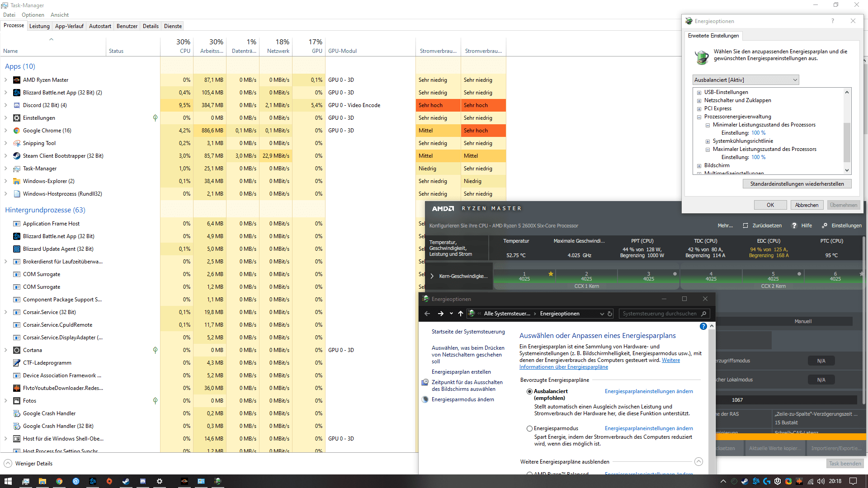
Task: Switch to the Dienste tab
Action: tap(173, 26)
